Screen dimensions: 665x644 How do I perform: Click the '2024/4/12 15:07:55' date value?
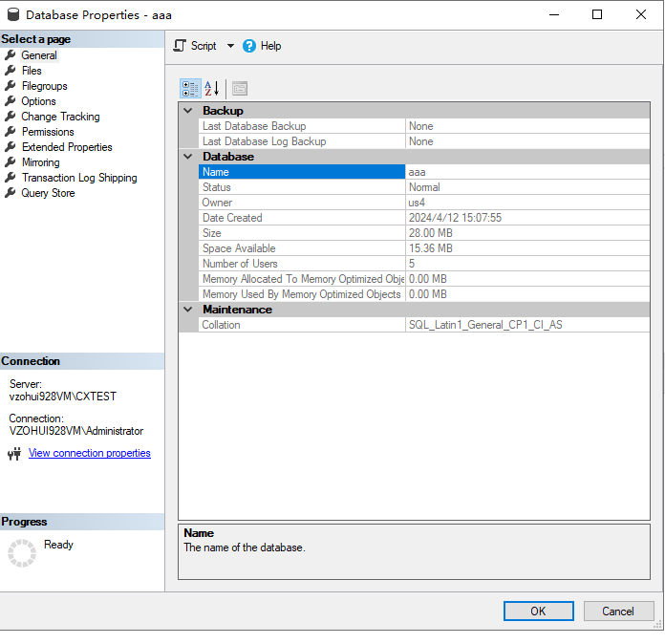[x=455, y=218]
